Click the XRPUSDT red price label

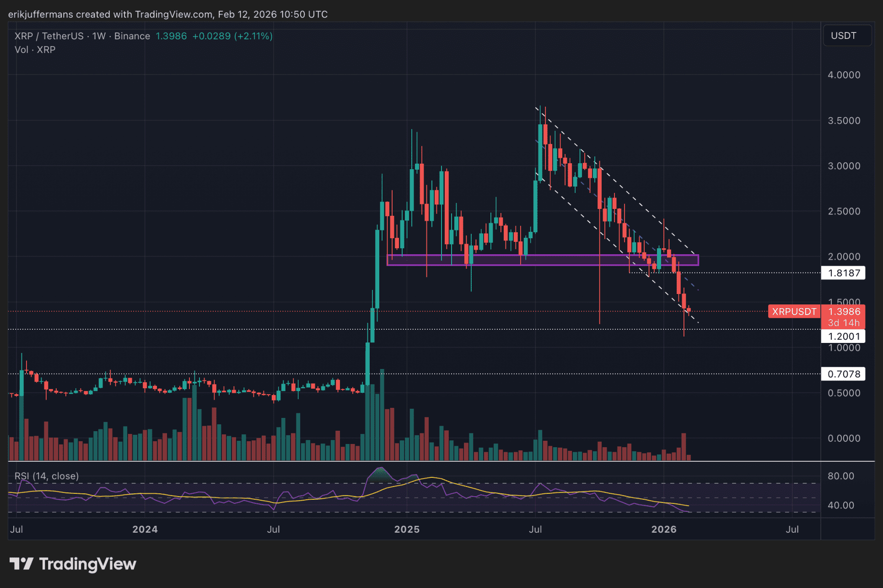coord(794,312)
